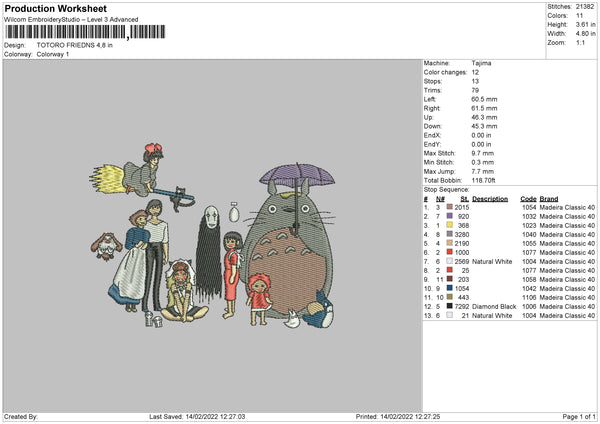
Task: Click the "St." column header
Action: [465, 199]
